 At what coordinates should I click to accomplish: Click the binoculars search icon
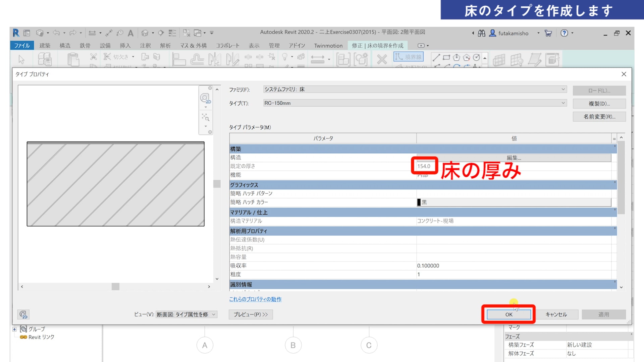pyautogui.click(x=481, y=33)
